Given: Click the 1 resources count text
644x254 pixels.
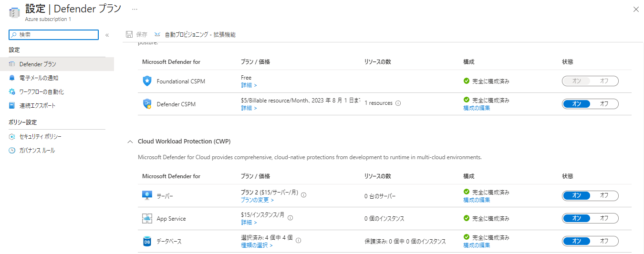Looking at the screenshot, I should coord(378,103).
